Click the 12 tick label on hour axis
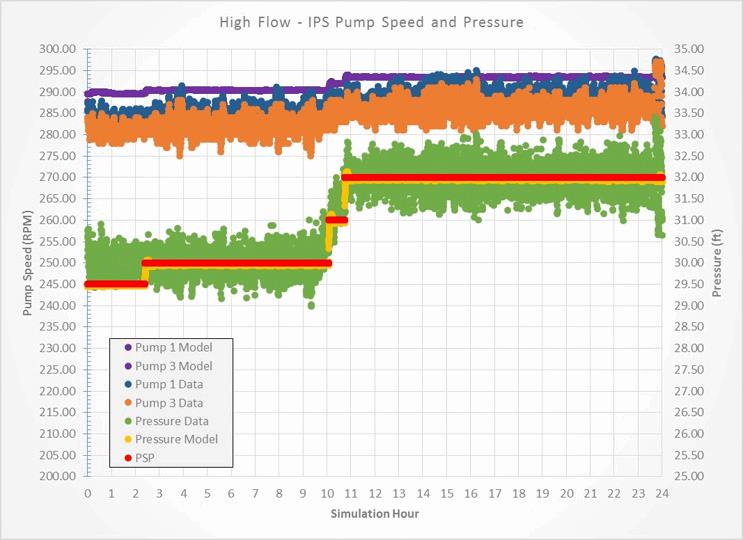Screen dimensions: 743x540 (x=375, y=493)
